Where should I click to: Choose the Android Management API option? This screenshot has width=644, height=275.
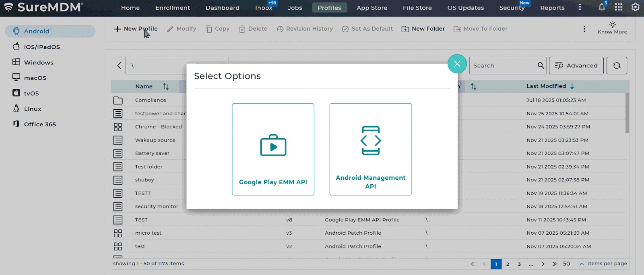pos(370,149)
